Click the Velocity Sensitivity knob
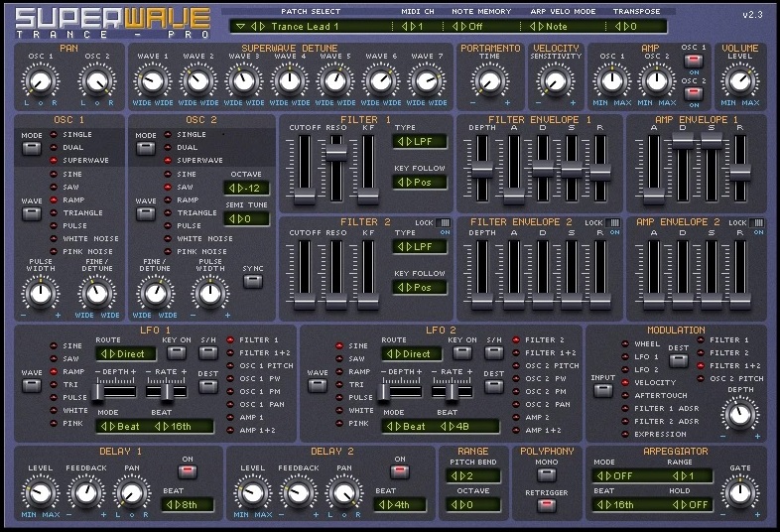 [x=555, y=81]
